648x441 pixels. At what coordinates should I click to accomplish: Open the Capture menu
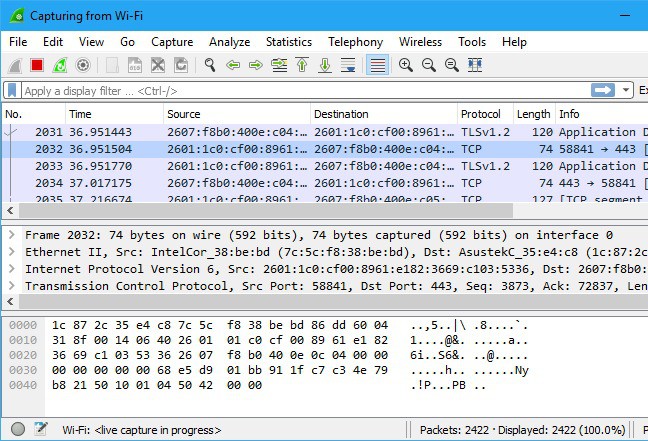pyautogui.click(x=172, y=42)
